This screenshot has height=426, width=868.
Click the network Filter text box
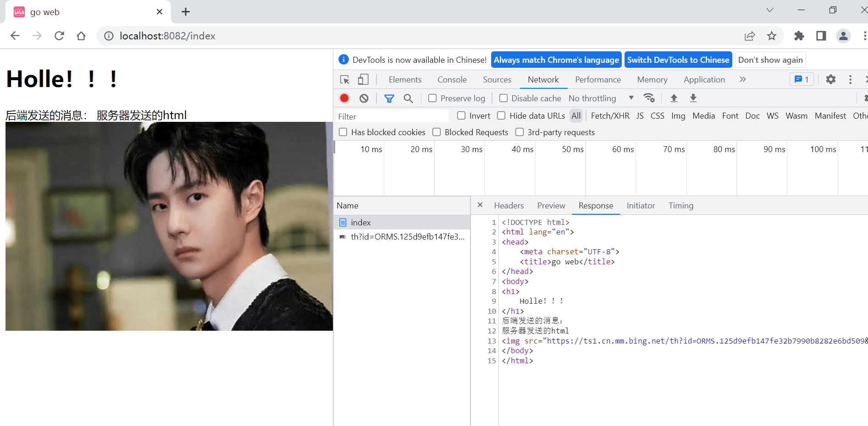coord(392,116)
